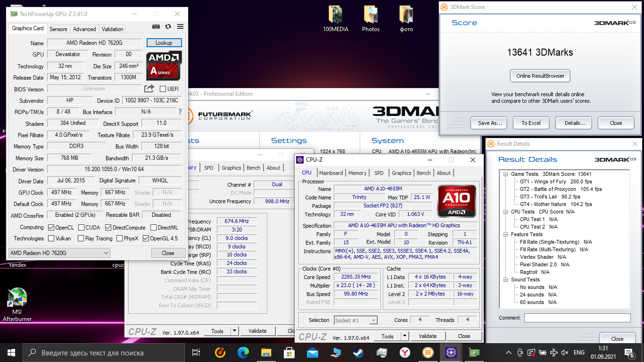Click the A10 processor logo in CPU-Z
Image resolution: width=644 pixels, height=362 pixels.
456,200
